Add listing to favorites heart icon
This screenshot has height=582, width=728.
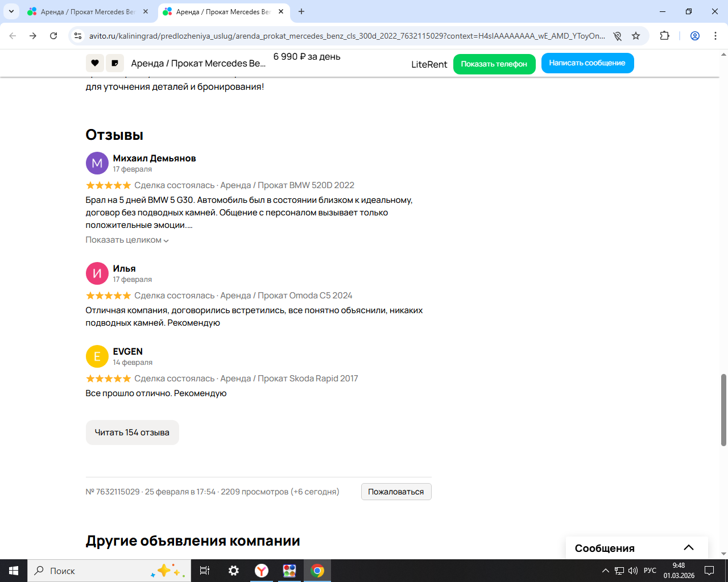(95, 63)
